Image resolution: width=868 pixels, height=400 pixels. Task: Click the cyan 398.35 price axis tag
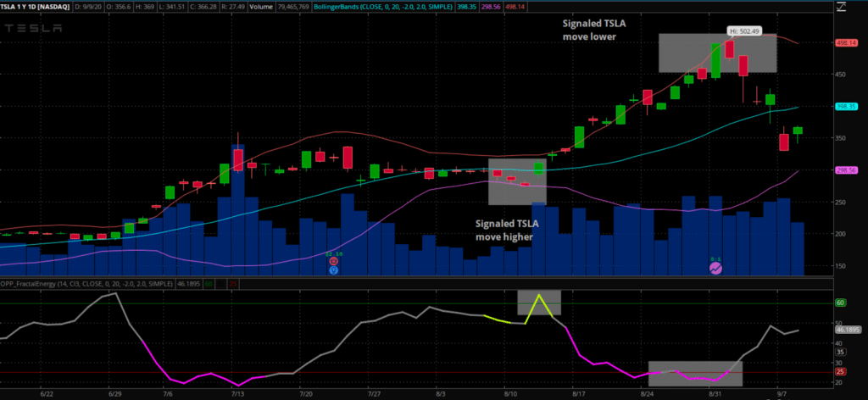point(848,107)
